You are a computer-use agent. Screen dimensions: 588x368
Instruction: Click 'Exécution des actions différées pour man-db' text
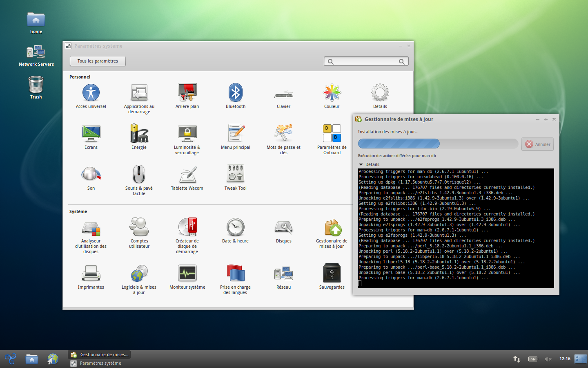pyautogui.click(x=397, y=155)
